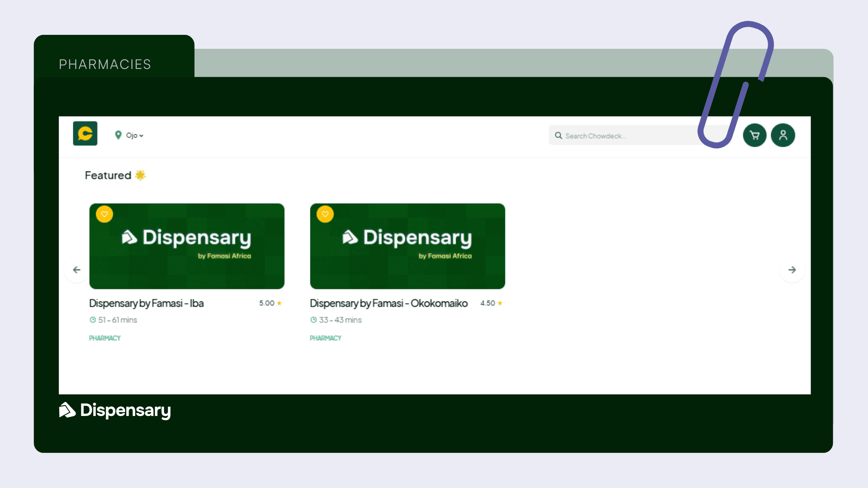Screen dimensions: 868x488
Task: Click the Chowdeck logo icon
Action: [x=85, y=134]
